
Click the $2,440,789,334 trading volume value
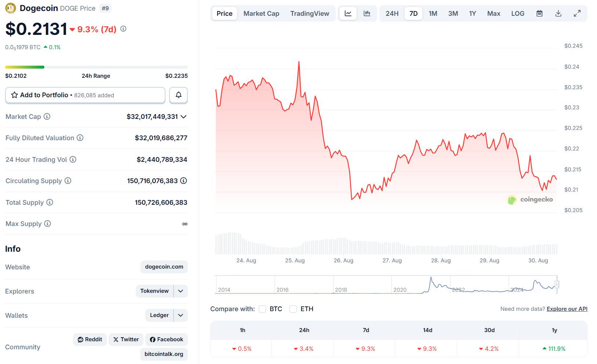pos(162,160)
